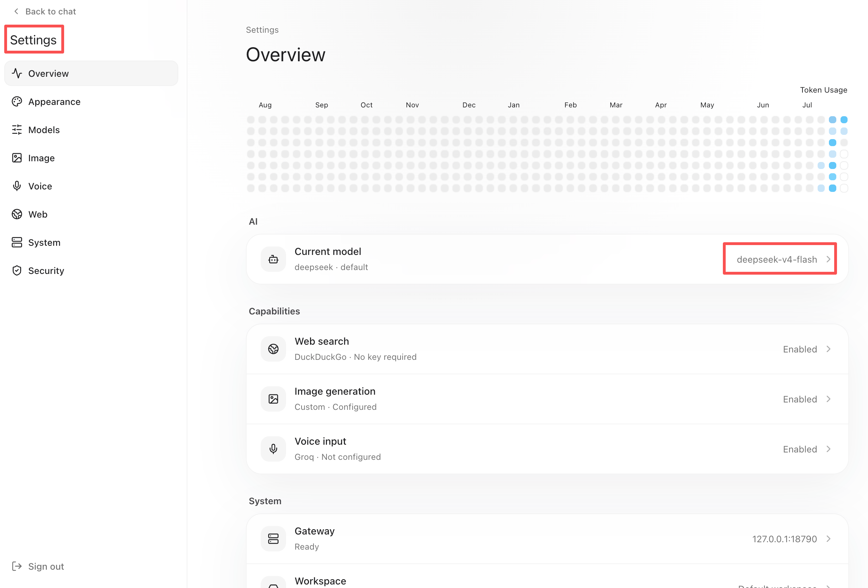Click the Jul month label on usage chart
The width and height of the screenshot is (868, 588).
click(x=807, y=105)
